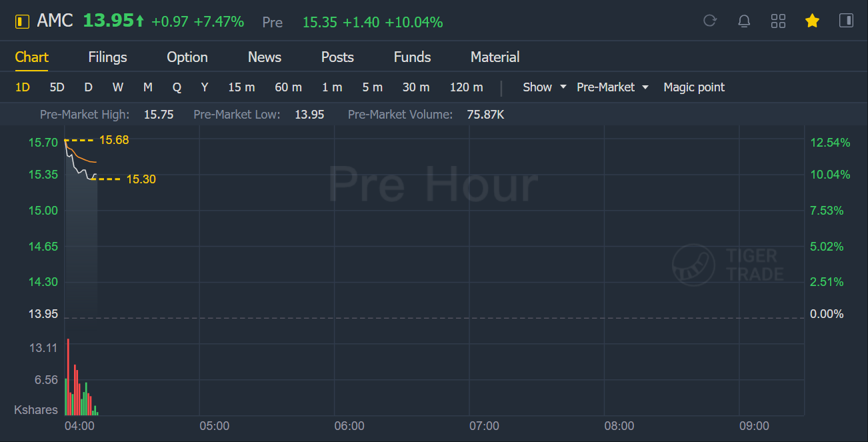Open the Filings tab

pos(107,57)
